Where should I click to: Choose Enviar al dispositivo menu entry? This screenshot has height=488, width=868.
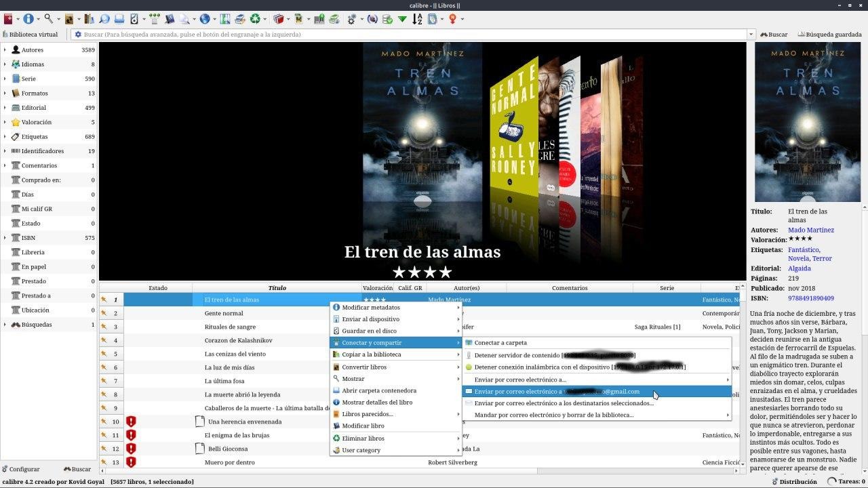(396, 319)
